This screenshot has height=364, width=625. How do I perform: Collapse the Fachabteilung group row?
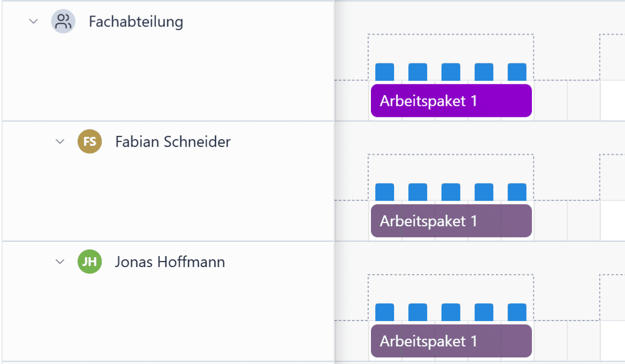pyautogui.click(x=34, y=22)
